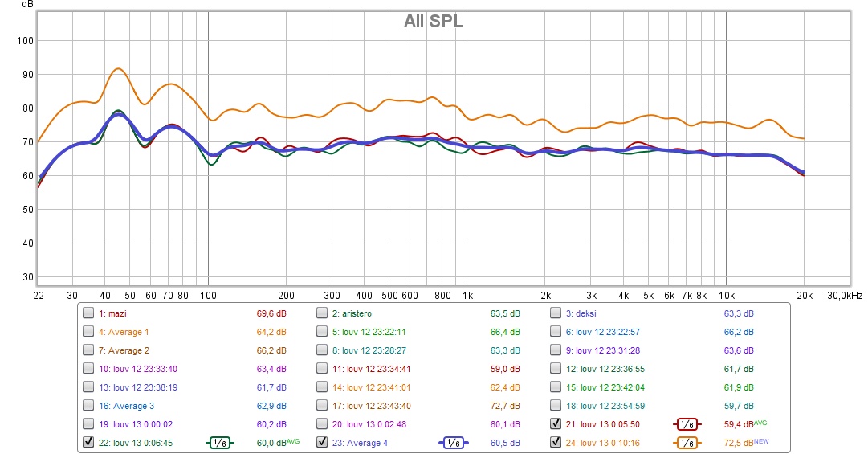Click the '59,0 dB' value in the legend
868x454 pixels.
505,369
